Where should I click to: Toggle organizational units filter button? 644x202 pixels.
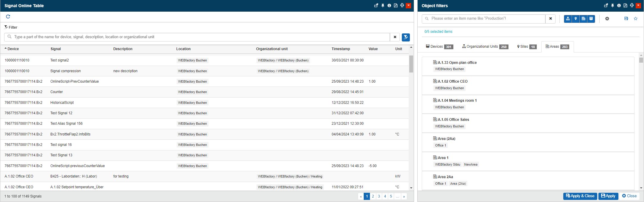(568, 18)
